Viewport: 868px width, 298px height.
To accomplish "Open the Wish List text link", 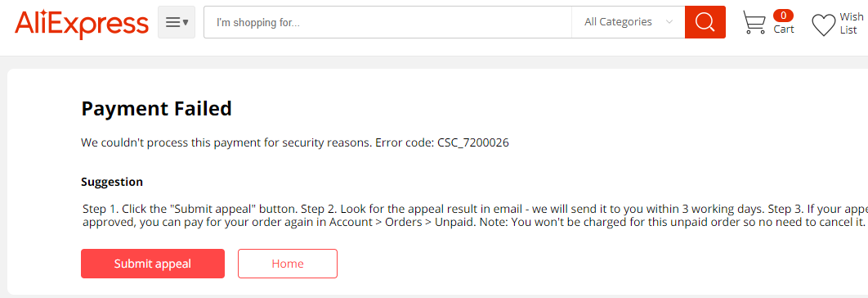I will (852, 23).
